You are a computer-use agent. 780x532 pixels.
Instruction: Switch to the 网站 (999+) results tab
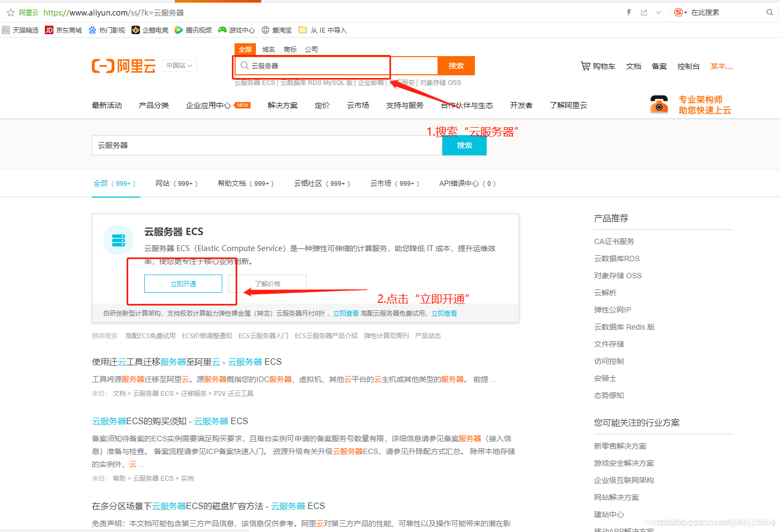click(x=176, y=183)
